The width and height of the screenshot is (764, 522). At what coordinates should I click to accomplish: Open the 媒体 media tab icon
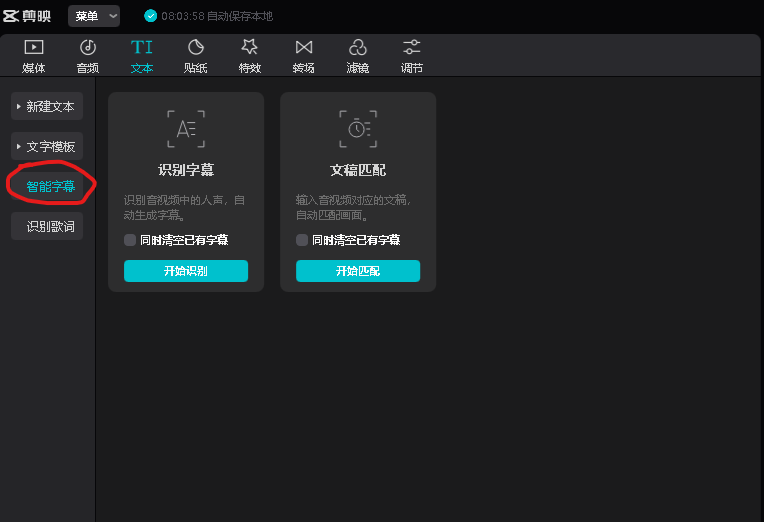(x=34, y=48)
